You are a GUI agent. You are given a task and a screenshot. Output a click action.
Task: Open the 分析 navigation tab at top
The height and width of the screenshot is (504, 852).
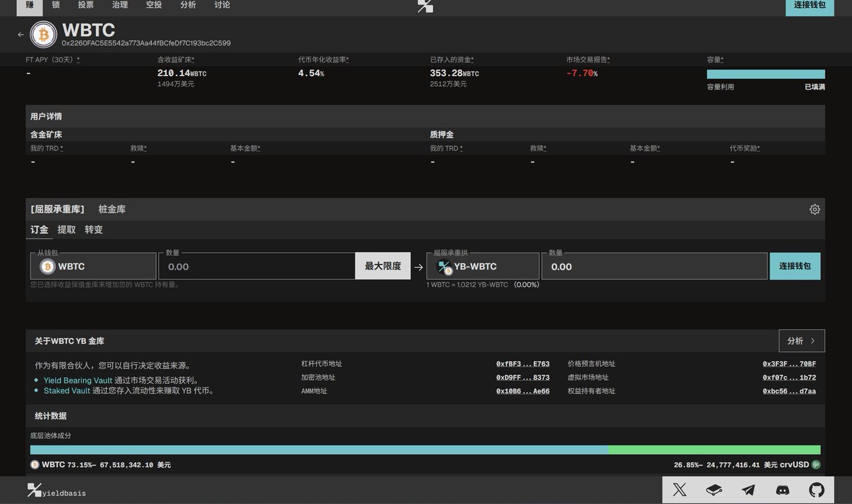click(188, 5)
